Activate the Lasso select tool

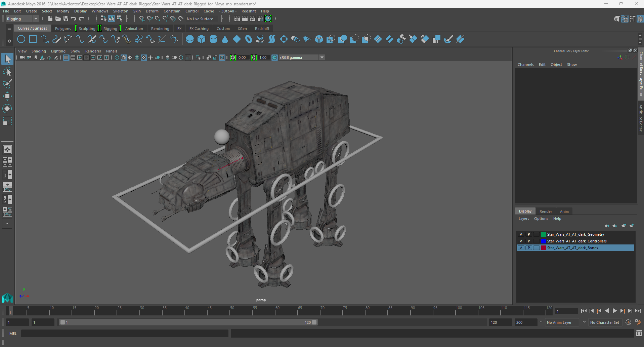[x=7, y=72]
